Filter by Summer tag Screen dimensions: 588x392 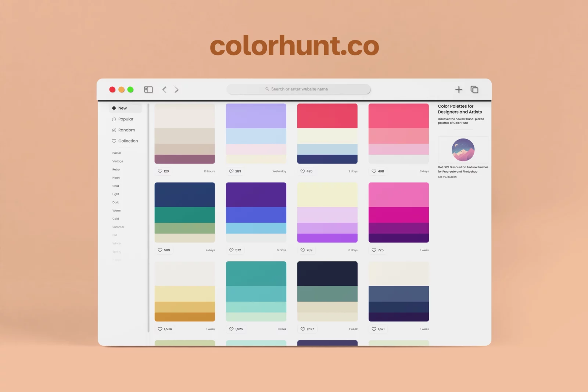click(118, 227)
